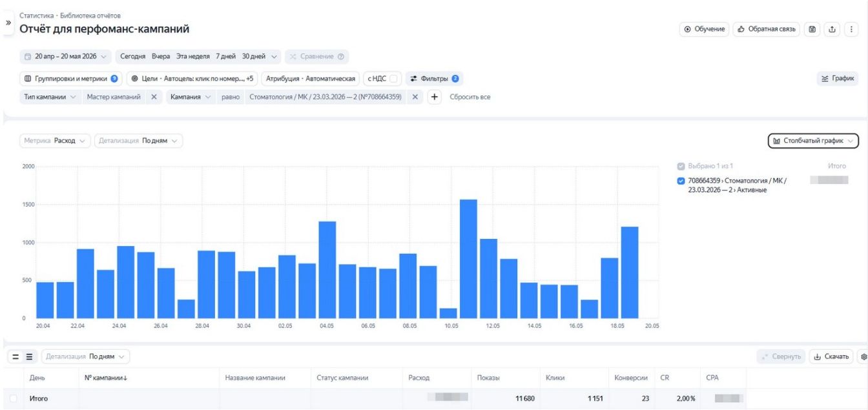The height and width of the screenshot is (410, 868).
Task: Add a new filter with plus icon
Action: coord(434,97)
